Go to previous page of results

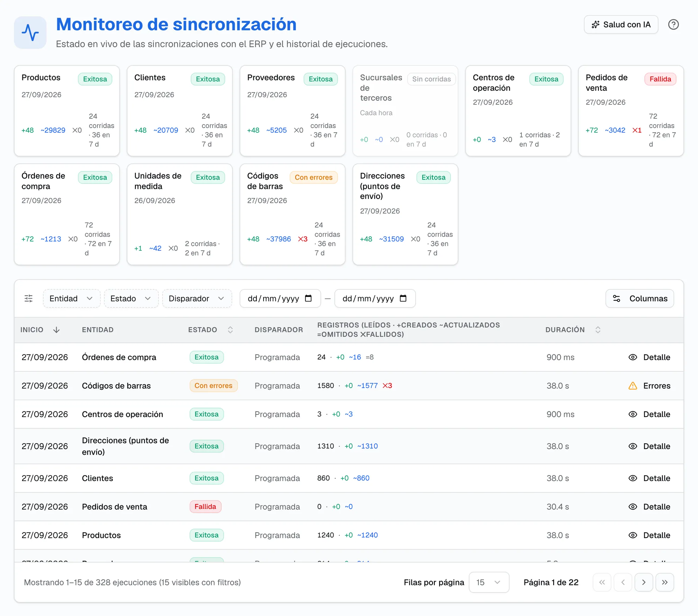point(623,582)
